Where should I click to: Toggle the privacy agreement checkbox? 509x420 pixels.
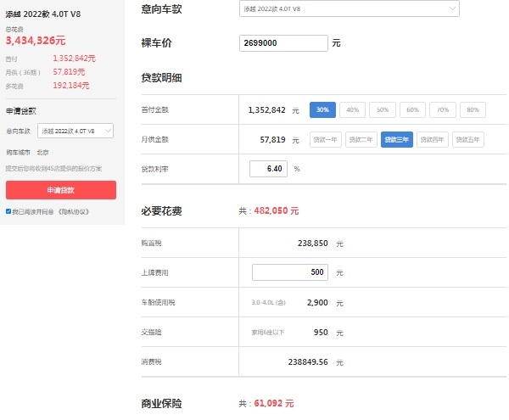[8, 211]
